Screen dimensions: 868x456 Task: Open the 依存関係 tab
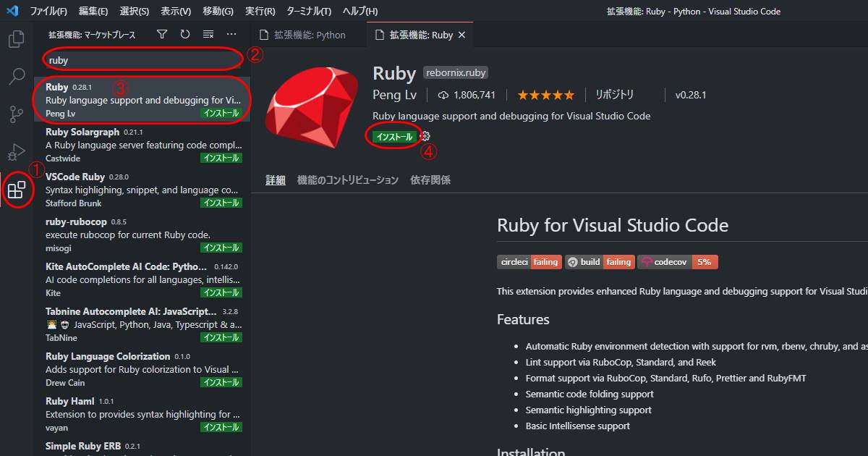click(430, 180)
